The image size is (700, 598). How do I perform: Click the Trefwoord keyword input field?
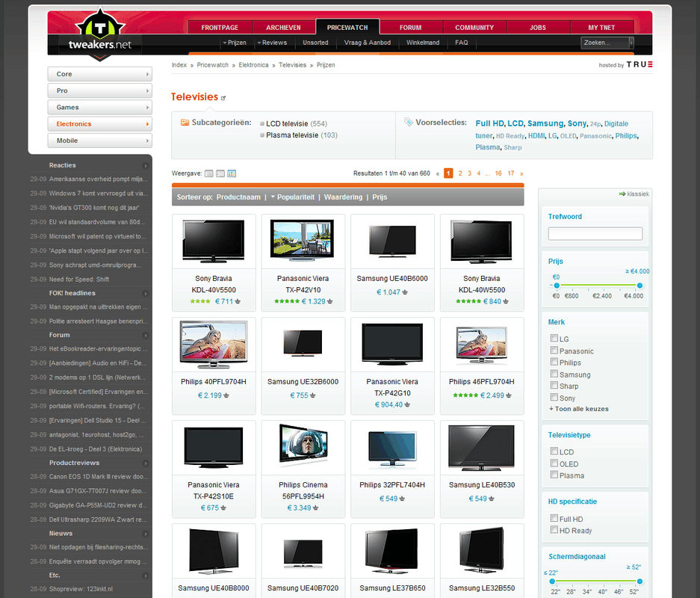[595, 233]
